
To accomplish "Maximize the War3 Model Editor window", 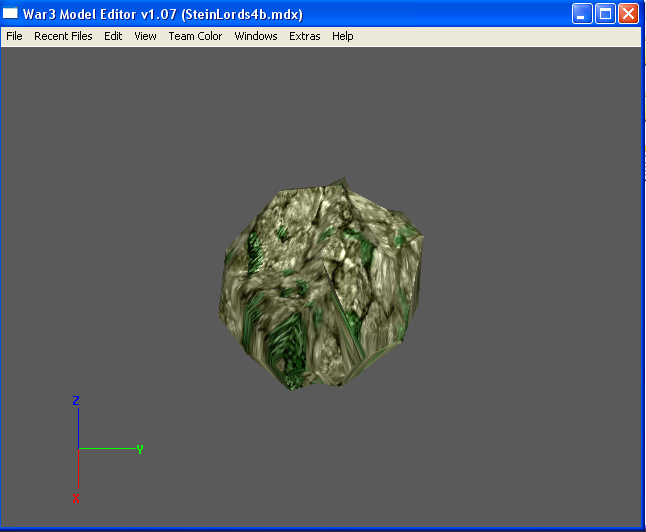I will (605, 14).
